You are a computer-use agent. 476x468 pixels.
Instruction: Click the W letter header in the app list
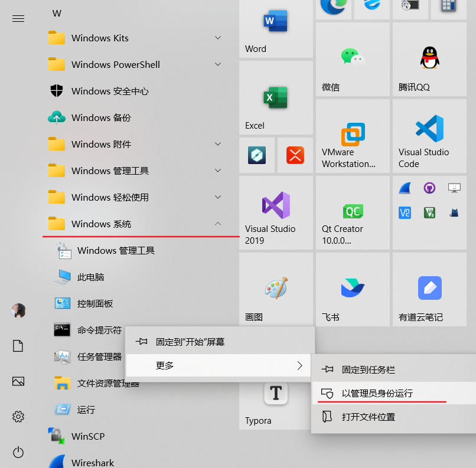click(x=57, y=14)
